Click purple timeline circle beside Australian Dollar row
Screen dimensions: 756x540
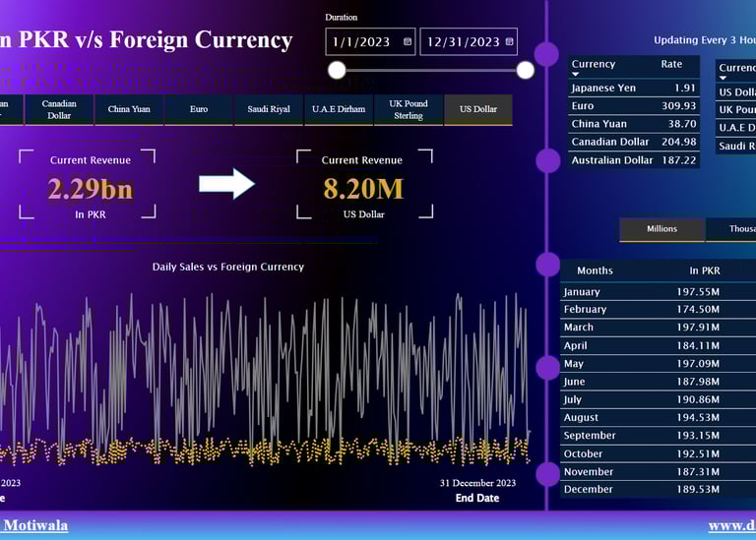tap(547, 160)
